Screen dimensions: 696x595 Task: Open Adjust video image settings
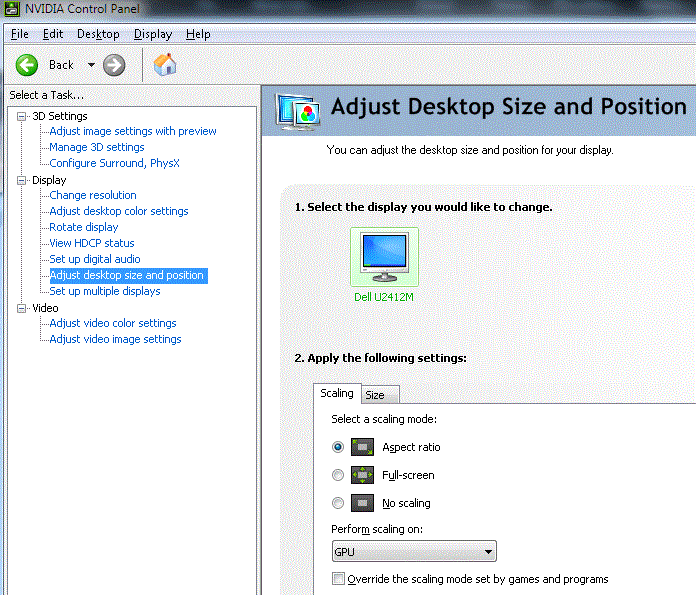click(115, 339)
